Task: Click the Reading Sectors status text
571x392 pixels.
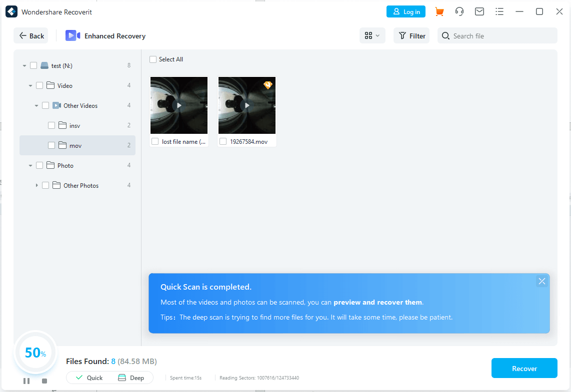Action: 259,378
